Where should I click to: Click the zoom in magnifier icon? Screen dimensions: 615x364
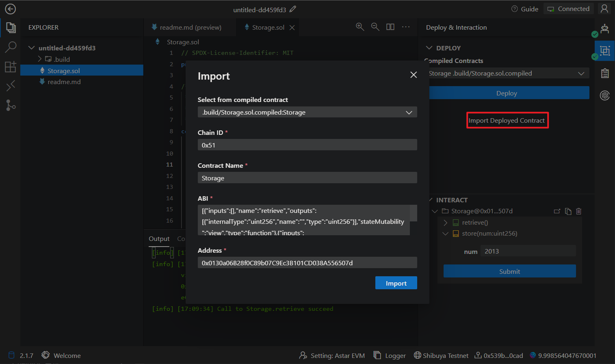point(360,27)
